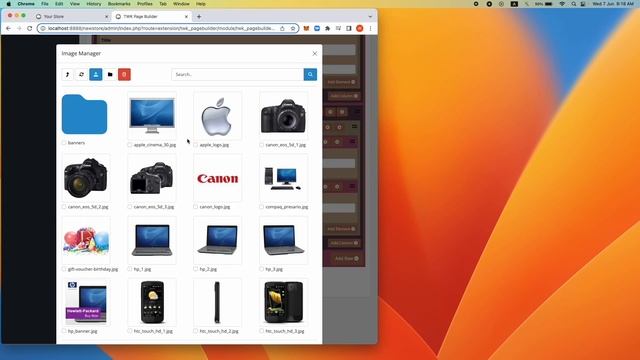Click the blue search magnifier button
The width and height of the screenshot is (640, 360).
pyautogui.click(x=310, y=74)
